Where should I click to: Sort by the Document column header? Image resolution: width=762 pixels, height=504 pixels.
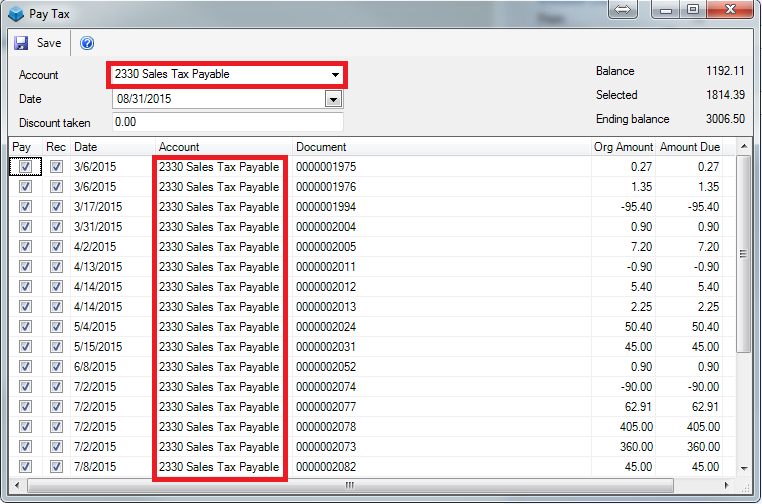point(440,147)
